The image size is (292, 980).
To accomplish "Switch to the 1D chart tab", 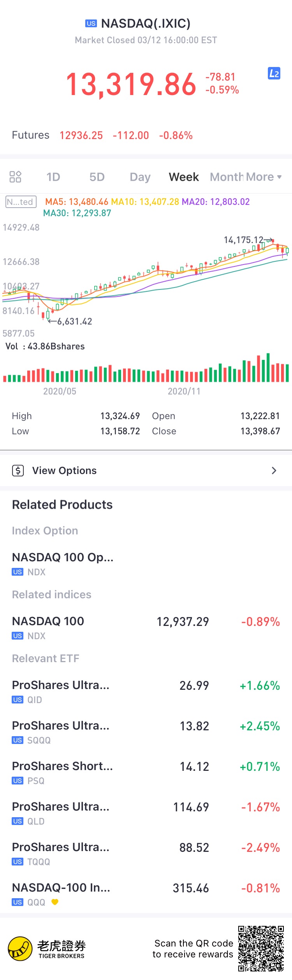I will point(53,177).
